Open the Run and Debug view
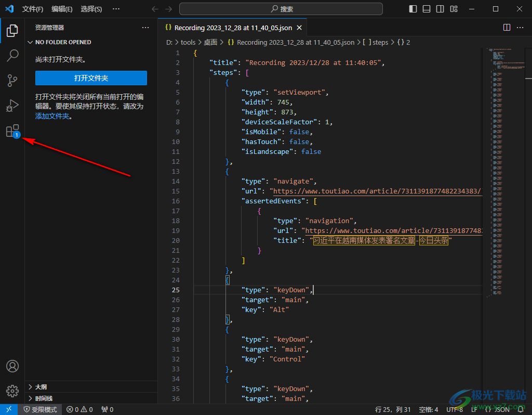The image size is (532, 415). click(x=12, y=106)
